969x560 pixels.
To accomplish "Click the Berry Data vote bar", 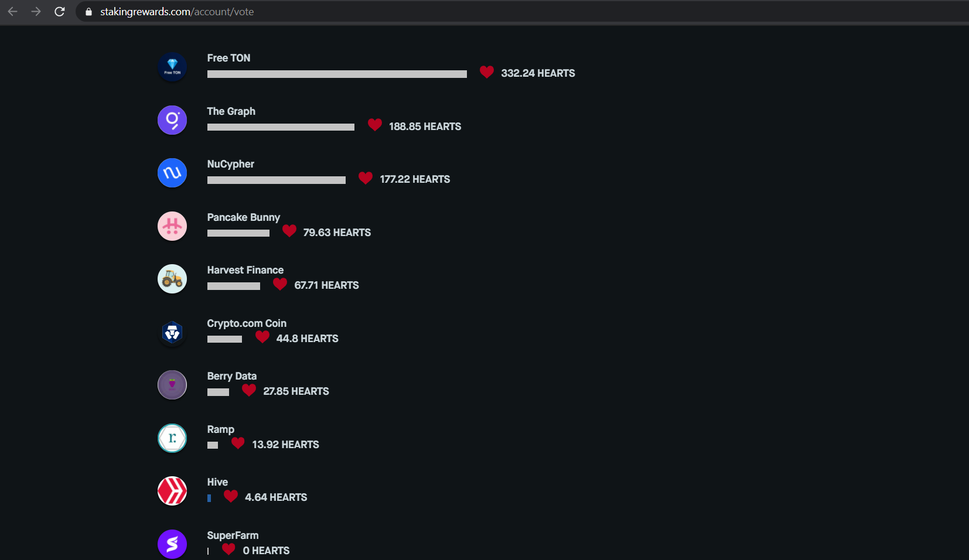I will tap(218, 392).
